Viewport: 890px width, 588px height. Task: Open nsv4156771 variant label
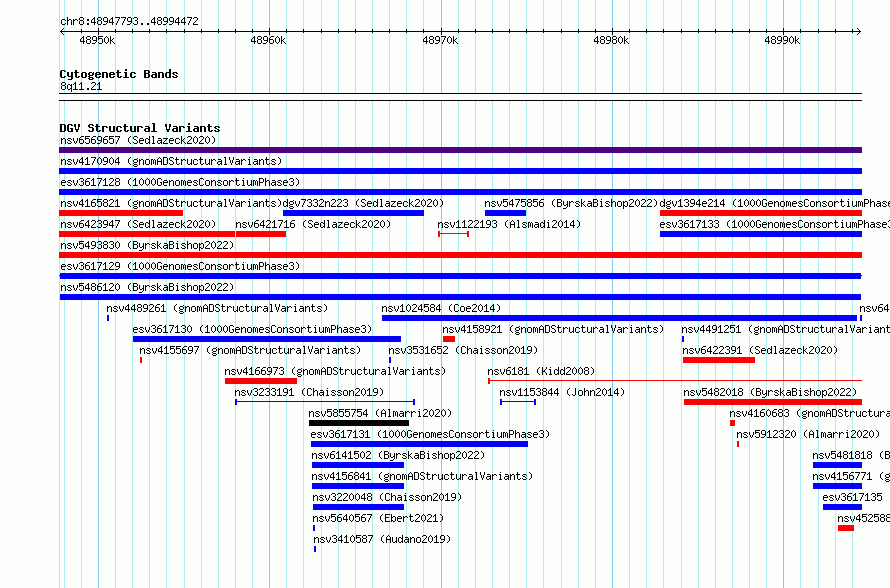pyautogui.click(x=851, y=476)
